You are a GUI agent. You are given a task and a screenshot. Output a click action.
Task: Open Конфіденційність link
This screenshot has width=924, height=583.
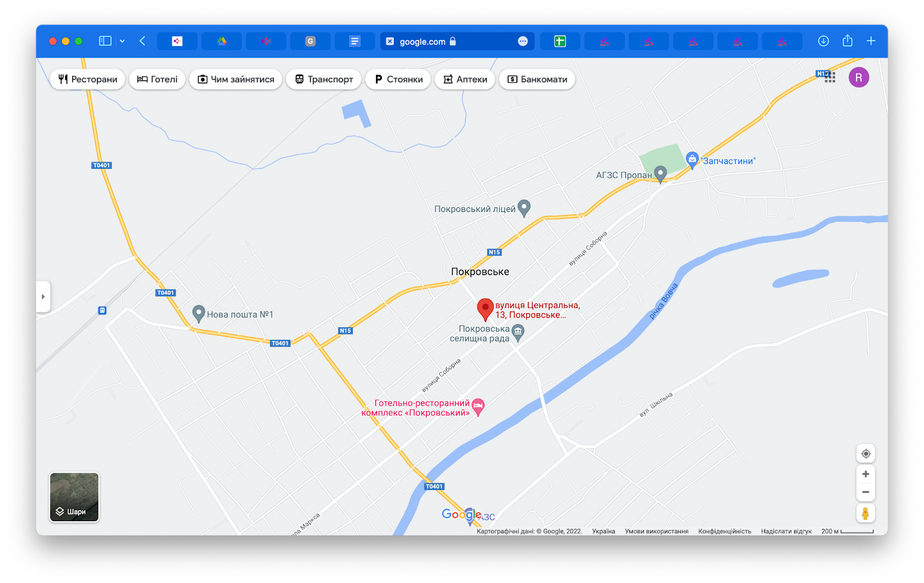point(725,532)
